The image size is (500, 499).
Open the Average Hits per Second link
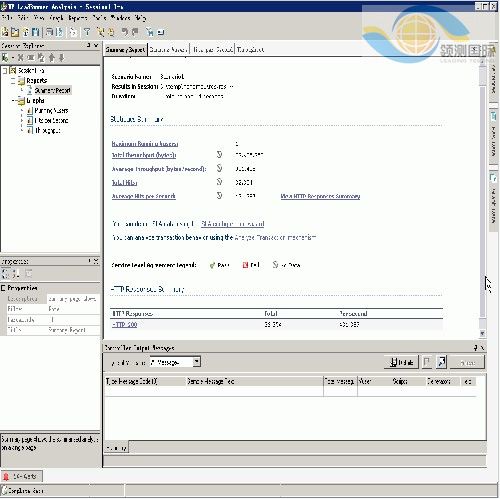(143, 196)
